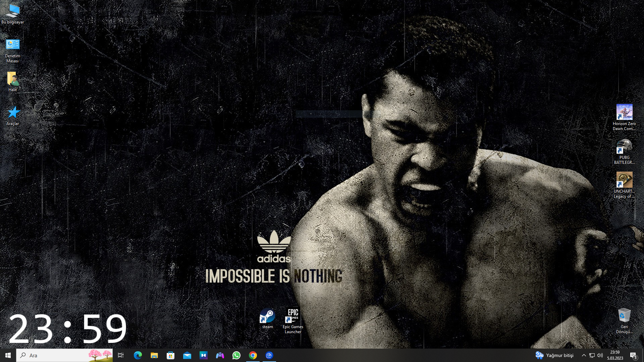Open the Mail app from the taskbar
644x362 pixels.
coord(187,355)
